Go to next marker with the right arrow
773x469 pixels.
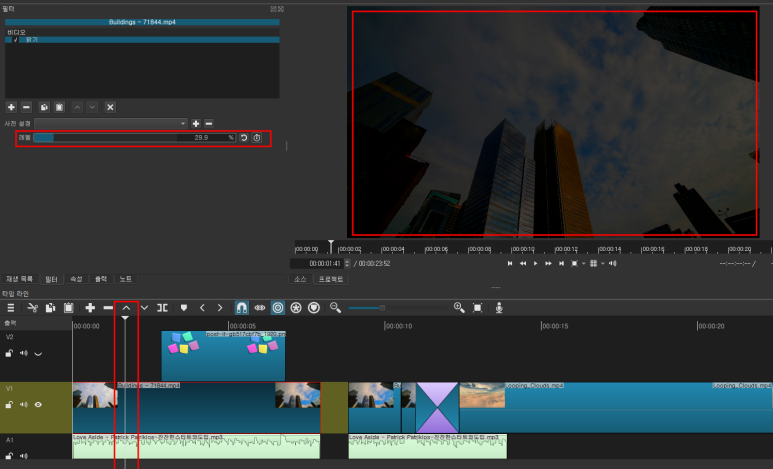220,308
